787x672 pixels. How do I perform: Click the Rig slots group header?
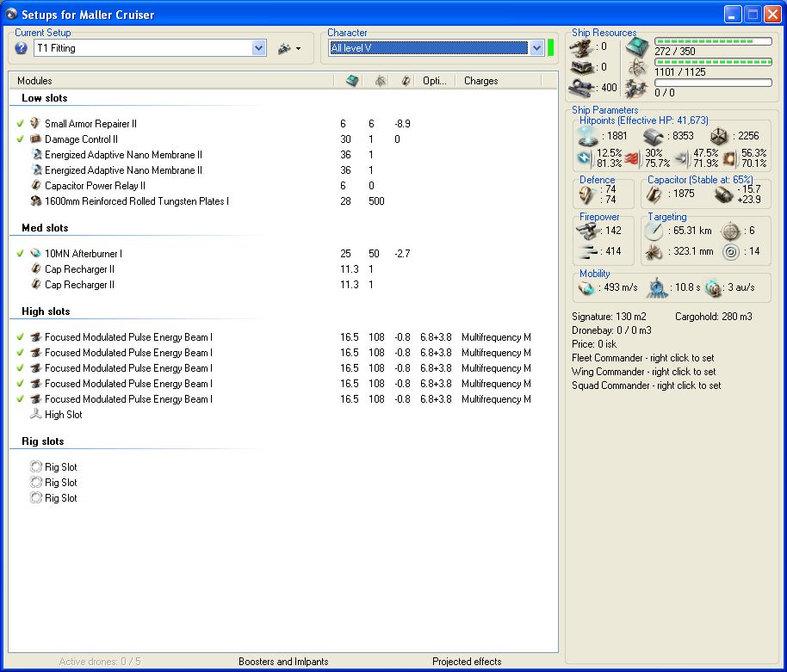coord(43,441)
